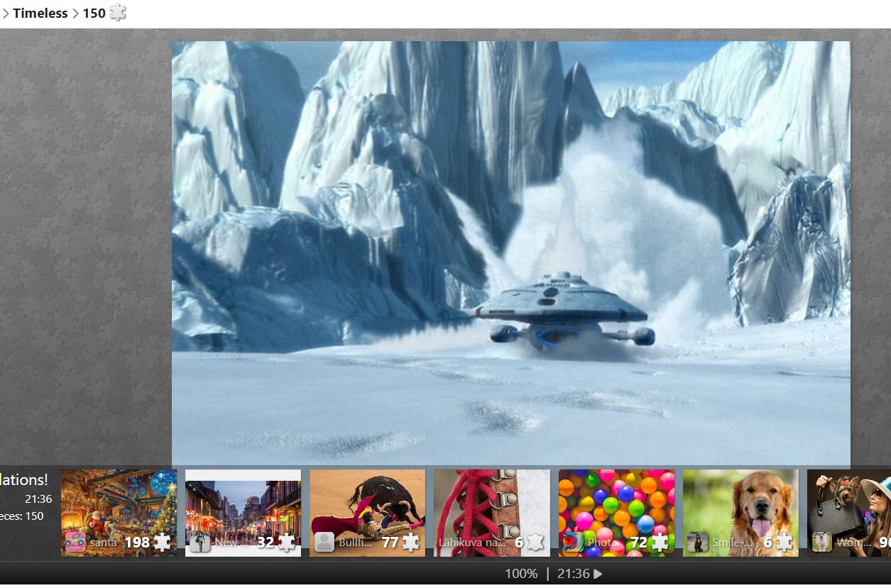Click the Photo puzzle author avatar
Screen dimensions: 891x588
(573, 543)
